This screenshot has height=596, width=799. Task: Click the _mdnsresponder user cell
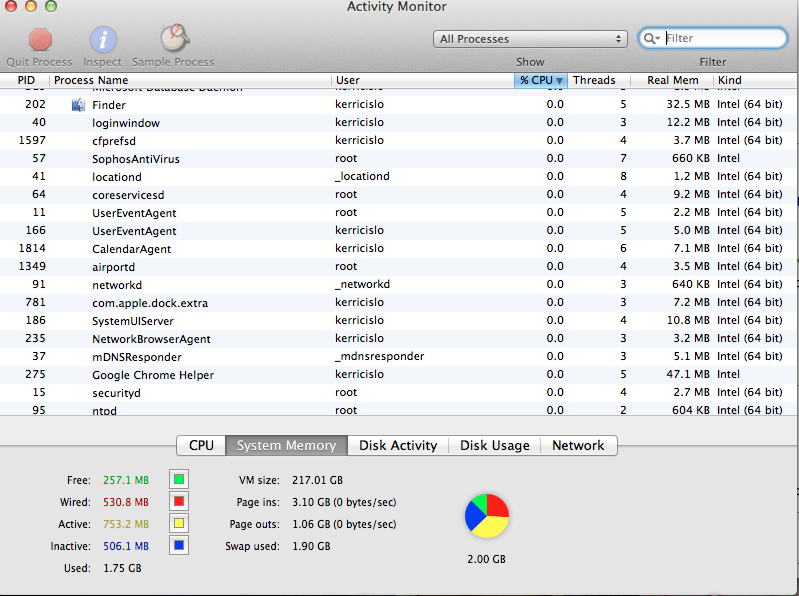click(380, 357)
